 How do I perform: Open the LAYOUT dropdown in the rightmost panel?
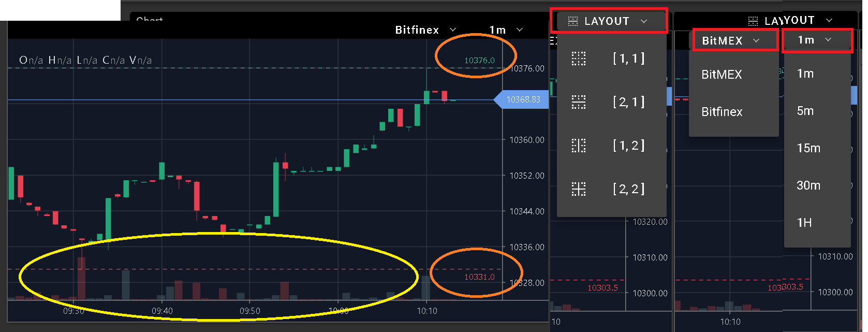pyautogui.click(x=790, y=20)
